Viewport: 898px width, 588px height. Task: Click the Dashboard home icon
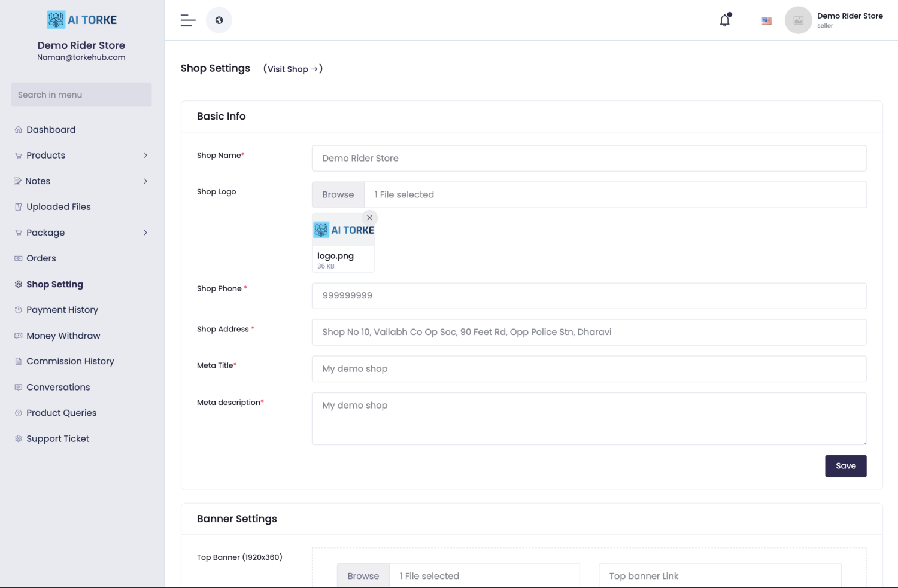click(x=19, y=130)
